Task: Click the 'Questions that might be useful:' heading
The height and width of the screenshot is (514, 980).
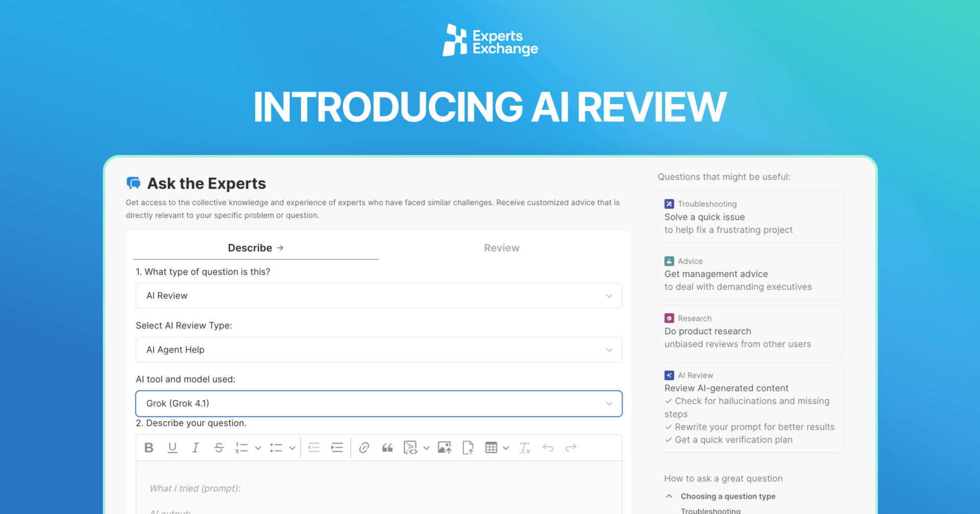Action: 724,177
